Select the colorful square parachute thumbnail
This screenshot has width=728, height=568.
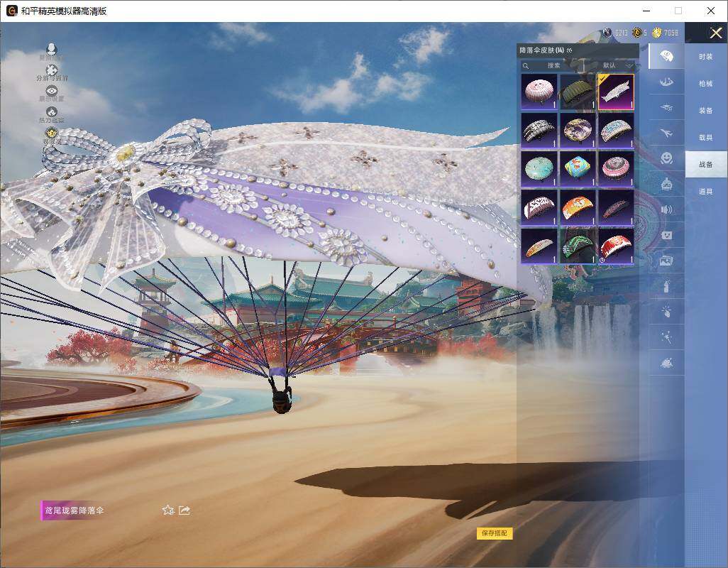coord(578,169)
